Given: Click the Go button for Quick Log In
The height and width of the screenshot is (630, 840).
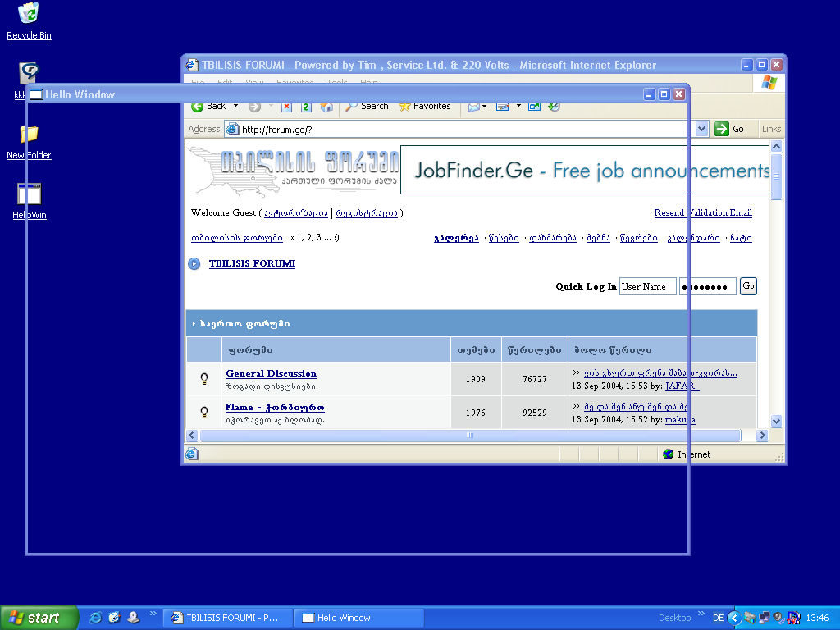Looking at the screenshot, I should 748,286.
